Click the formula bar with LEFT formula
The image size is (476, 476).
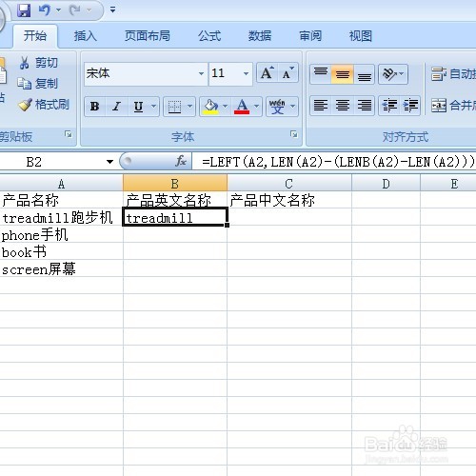(x=334, y=162)
